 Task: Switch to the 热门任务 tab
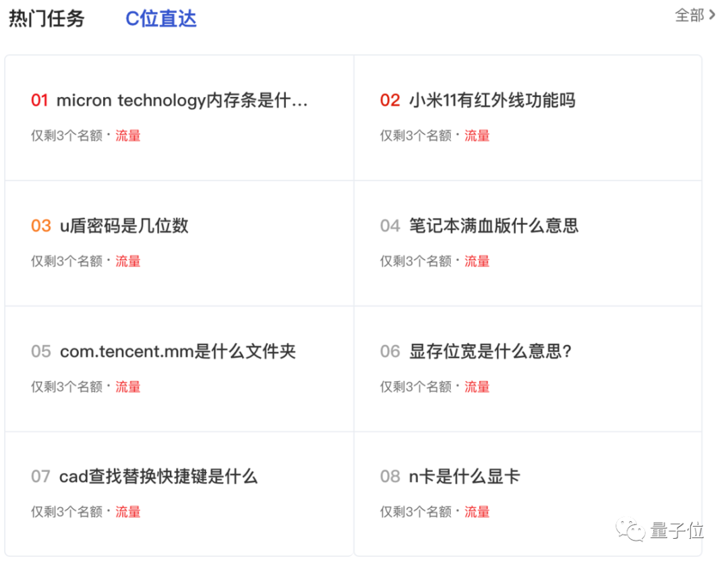pyautogui.click(x=47, y=18)
